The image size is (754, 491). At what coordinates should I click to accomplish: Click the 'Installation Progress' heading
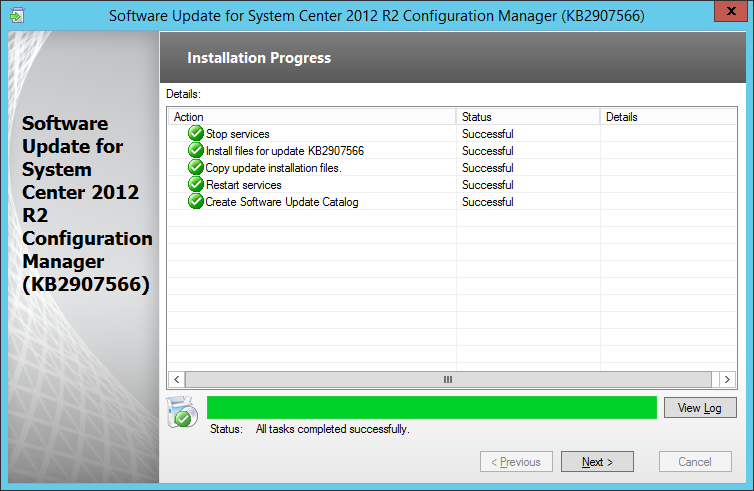coord(259,58)
